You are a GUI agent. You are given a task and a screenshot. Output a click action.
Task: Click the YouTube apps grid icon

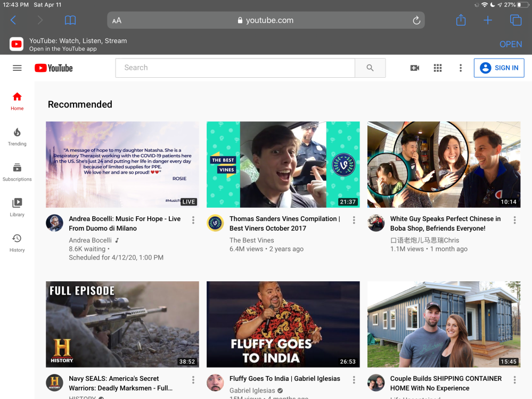(x=438, y=68)
